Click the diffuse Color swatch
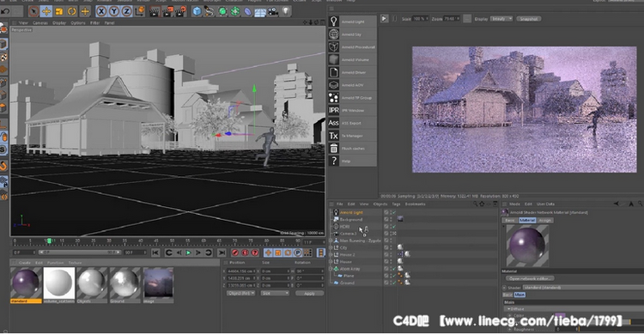Image resolution: width=644 pixels, height=335 pixels. pos(560,316)
